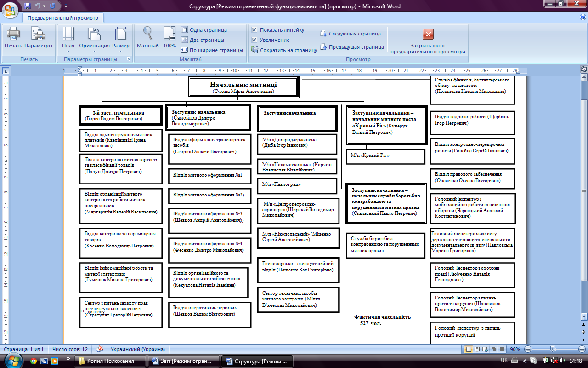Expand quick launch chevron
Screen dimensions: 588x368
tap(68, 358)
